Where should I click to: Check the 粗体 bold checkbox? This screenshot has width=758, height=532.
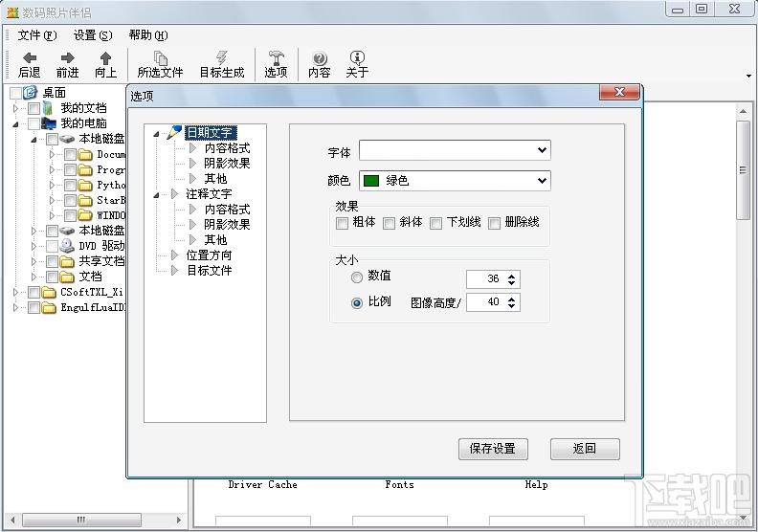click(x=342, y=223)
